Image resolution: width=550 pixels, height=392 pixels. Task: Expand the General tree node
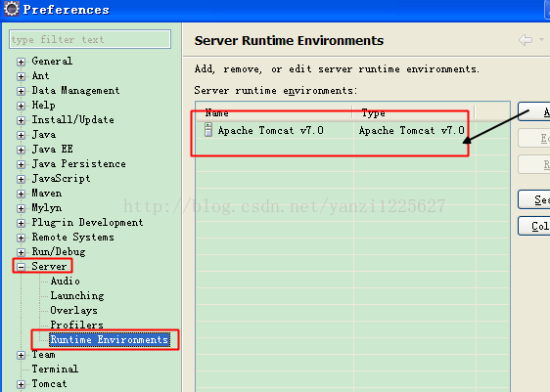(x=22, y=62)
